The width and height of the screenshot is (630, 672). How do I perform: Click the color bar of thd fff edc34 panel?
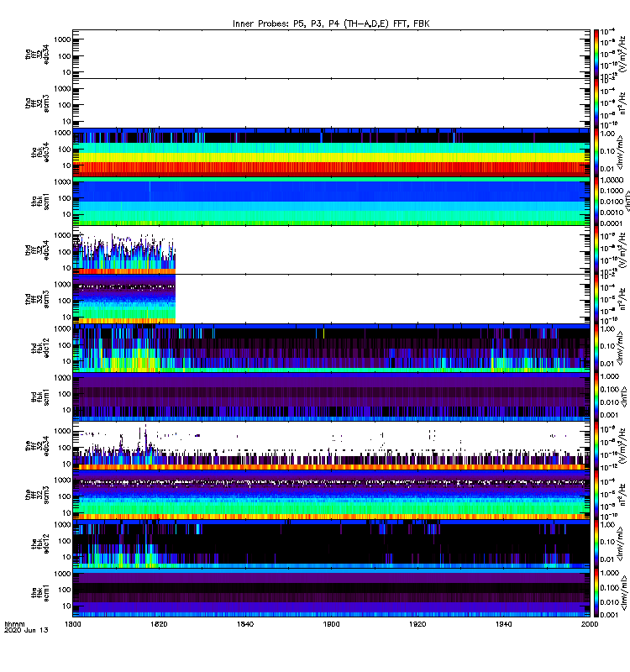pos(596,249)
